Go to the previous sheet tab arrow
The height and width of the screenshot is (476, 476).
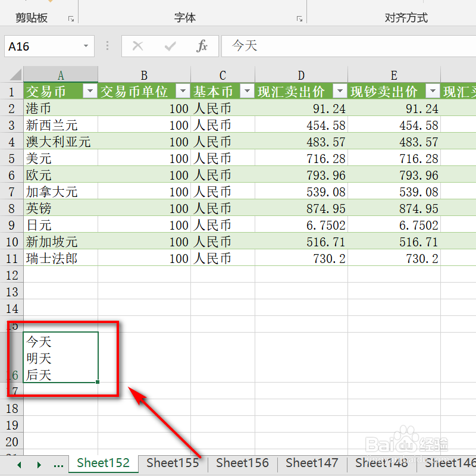(x=20, y=465)
